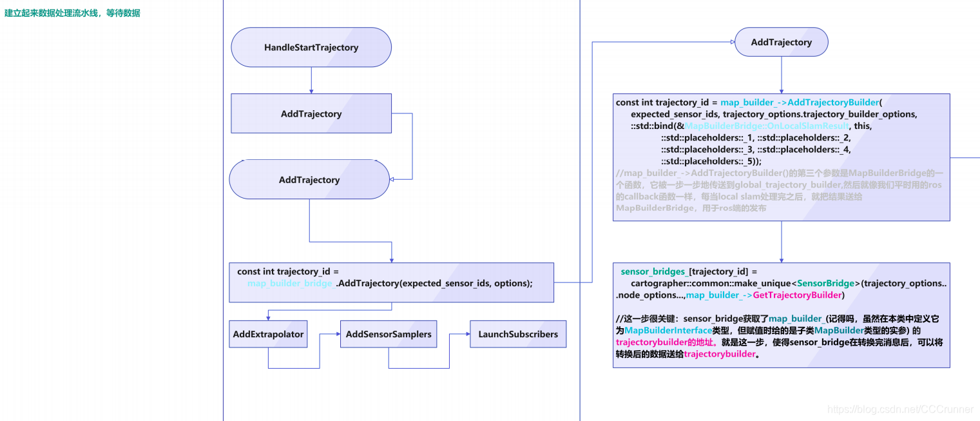Click the hollow arrowhead entering LaunchSubscribers
This screenshot has width=980, height=421.
coord(466,334)
